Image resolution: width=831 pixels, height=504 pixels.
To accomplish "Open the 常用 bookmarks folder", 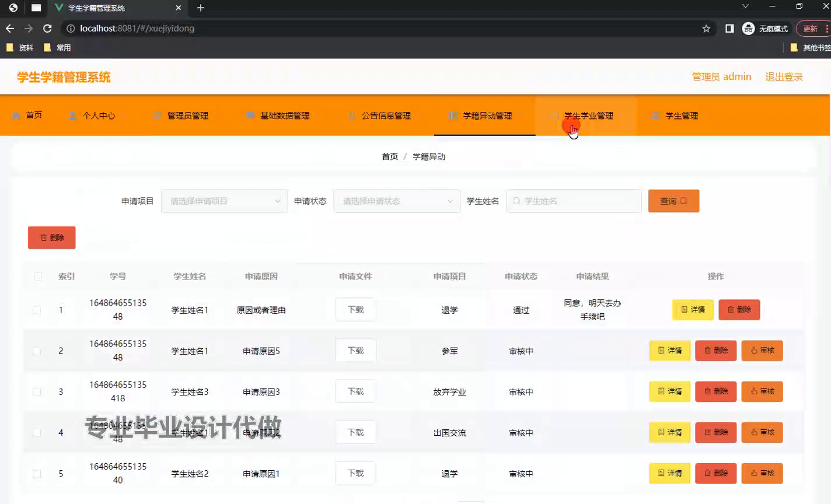I will 57,48.
